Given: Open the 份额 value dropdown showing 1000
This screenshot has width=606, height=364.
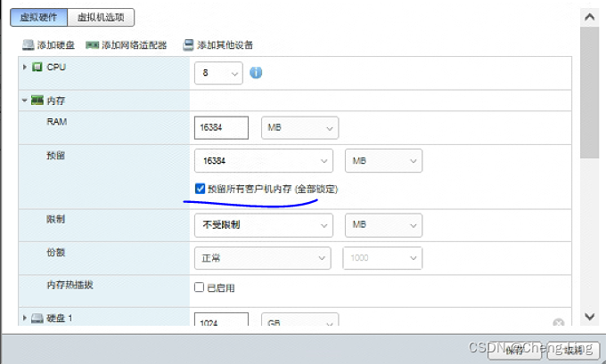Looking at the screenshot, I should point(382,258).
